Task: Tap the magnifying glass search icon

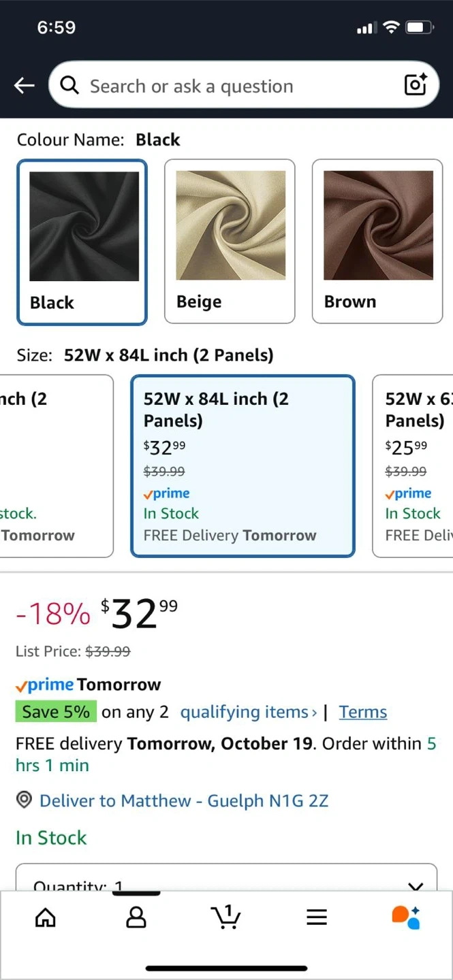Action: tap(69, 85)
